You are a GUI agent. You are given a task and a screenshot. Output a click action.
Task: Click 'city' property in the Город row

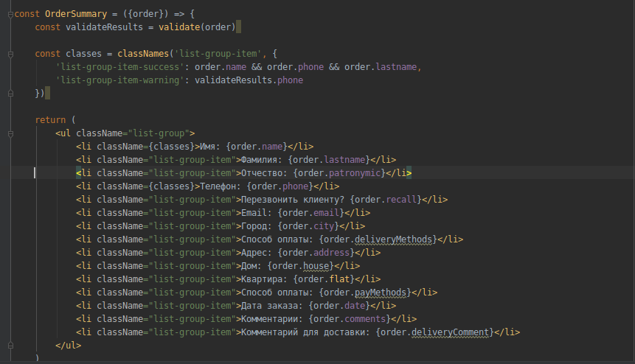click(324, 226)
